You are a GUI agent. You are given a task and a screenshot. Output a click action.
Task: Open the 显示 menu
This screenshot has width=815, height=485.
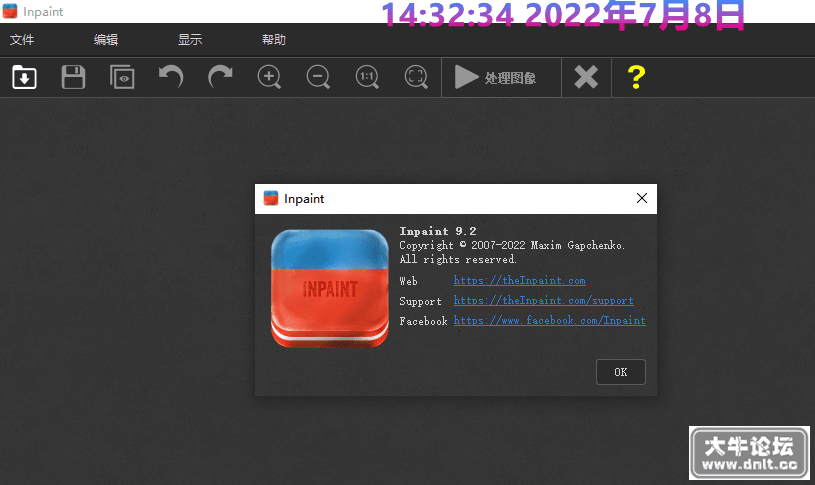click(190, 40)
